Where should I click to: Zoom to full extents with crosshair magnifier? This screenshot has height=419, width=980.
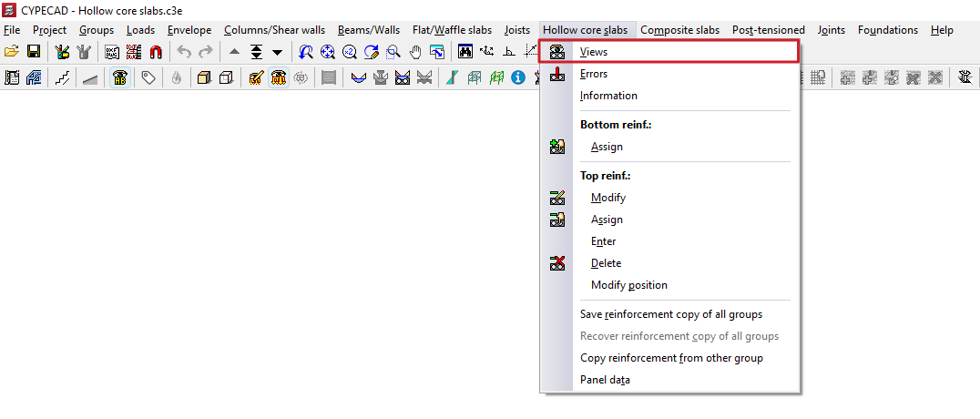coord(328,52)
